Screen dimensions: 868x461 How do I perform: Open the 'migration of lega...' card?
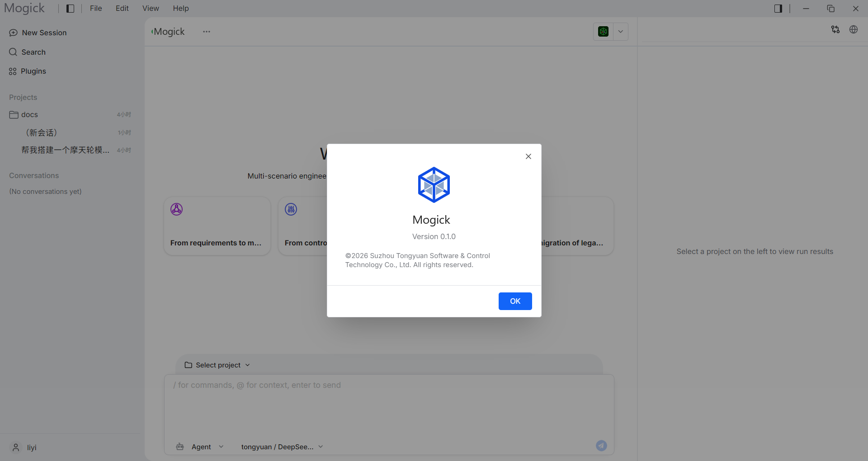[577, 226]
